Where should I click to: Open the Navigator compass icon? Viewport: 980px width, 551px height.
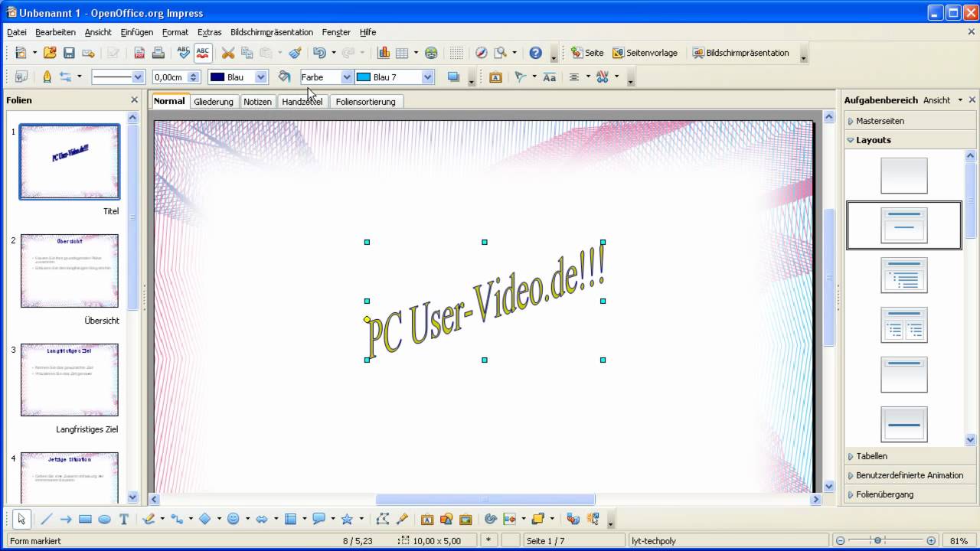[481, 53]
